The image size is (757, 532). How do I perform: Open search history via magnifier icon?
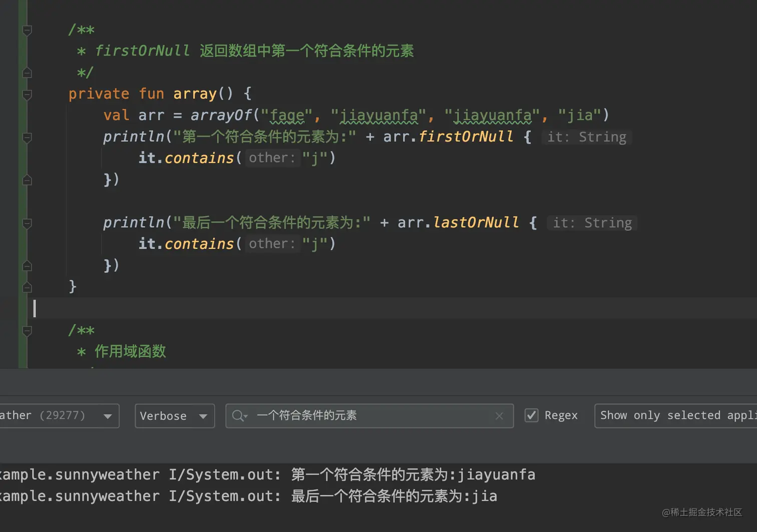[240, 416]
